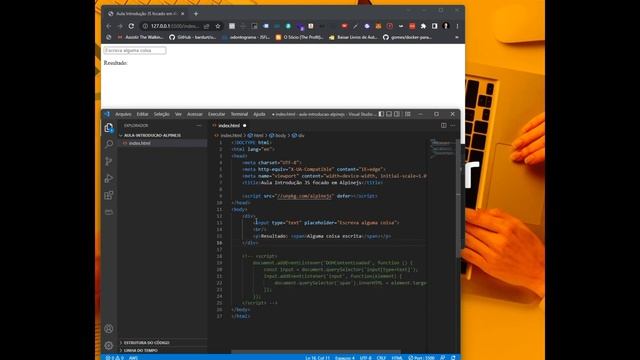This screenshot has width=640, height=360.
Task: Open the Ajuda menu in VS Code
Action: 259,114
